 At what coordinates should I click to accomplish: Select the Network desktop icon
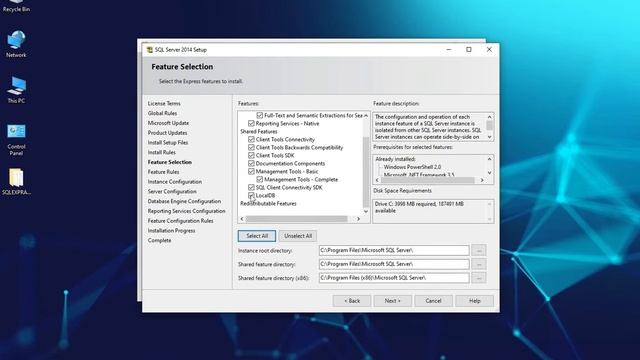click(x=16, y=44)
